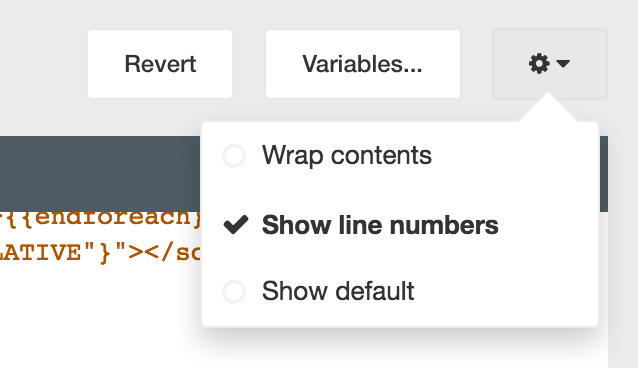Viewport: 638px width, 368px height.
Task: Toggle the Show line numbers menu entry
Action: tap(400, 225)
